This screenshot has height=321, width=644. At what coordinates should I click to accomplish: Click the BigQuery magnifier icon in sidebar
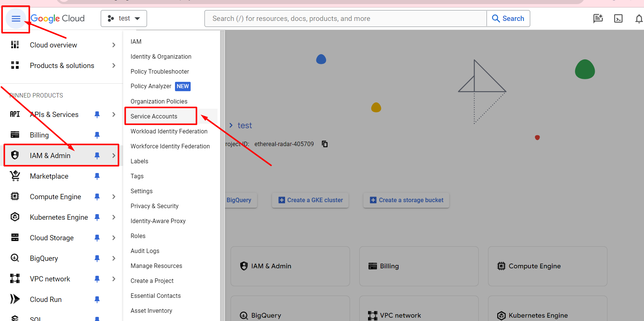click(15, 258)
